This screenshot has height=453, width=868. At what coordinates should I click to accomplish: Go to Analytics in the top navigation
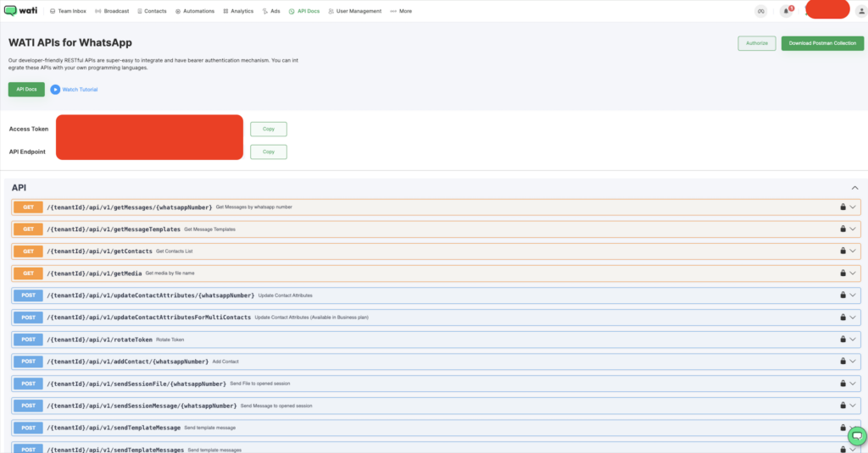238,11
